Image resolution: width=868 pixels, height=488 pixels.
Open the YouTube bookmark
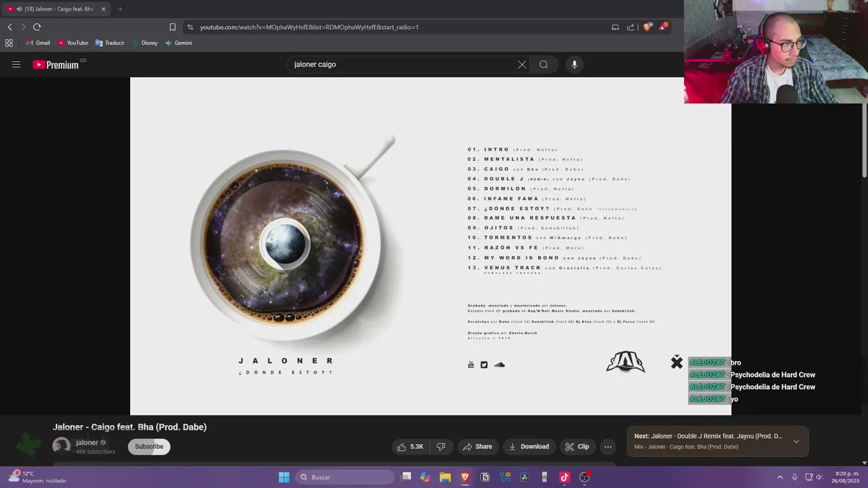73,43
